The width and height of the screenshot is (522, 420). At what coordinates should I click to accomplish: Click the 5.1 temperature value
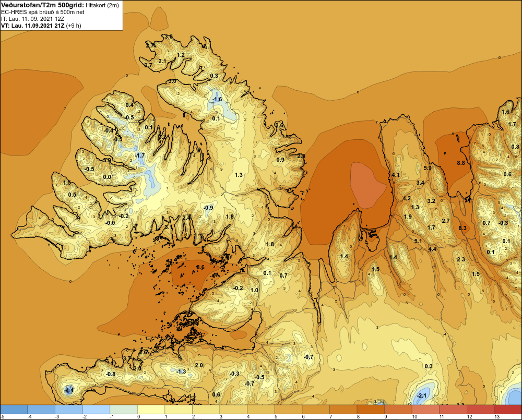[418, 241]
